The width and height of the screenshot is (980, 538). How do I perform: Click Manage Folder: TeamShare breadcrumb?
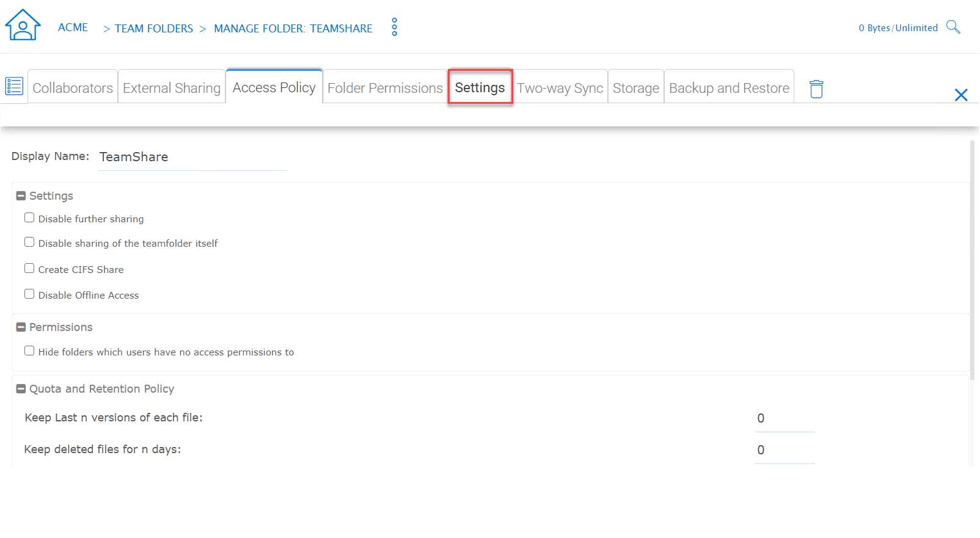(x=293, y=29)
